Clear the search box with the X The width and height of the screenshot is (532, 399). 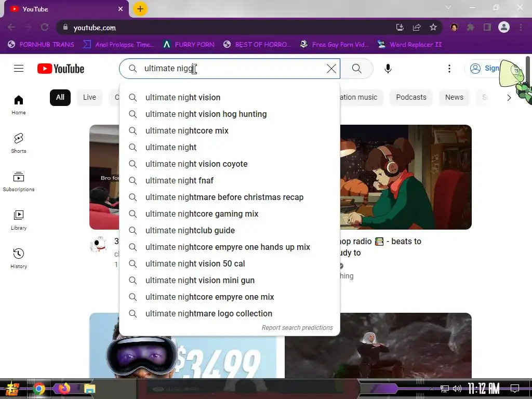331,69
